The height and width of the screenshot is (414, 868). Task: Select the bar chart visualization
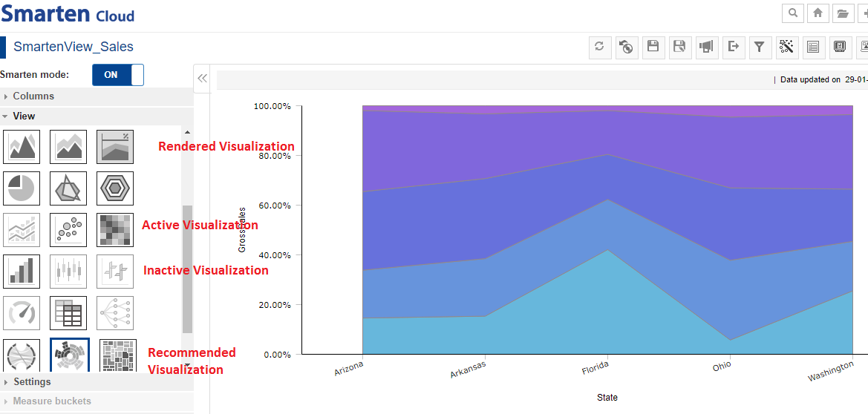click(x=22, y=272)
